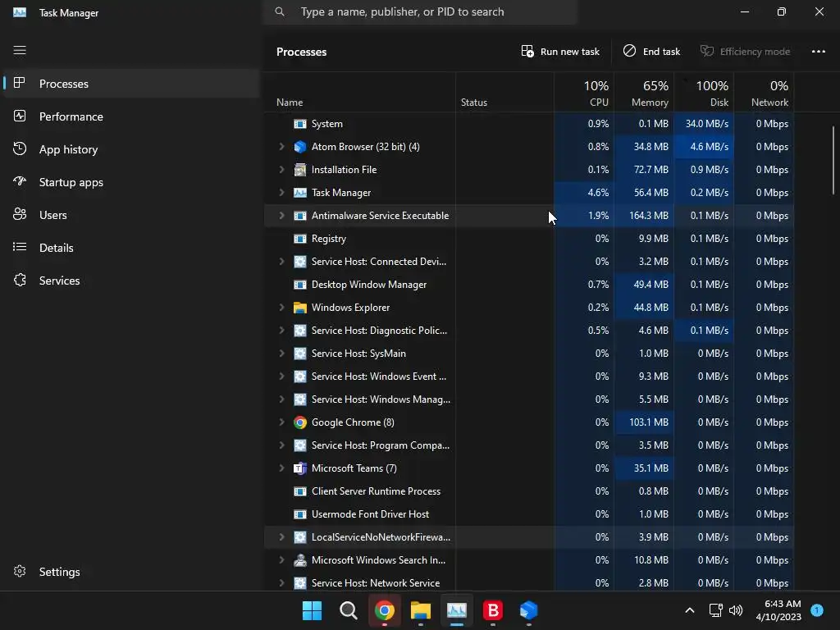This screenshot has width=840, height=630.
Task: Sort by the Status column header
Action: [x=505, y=94]
